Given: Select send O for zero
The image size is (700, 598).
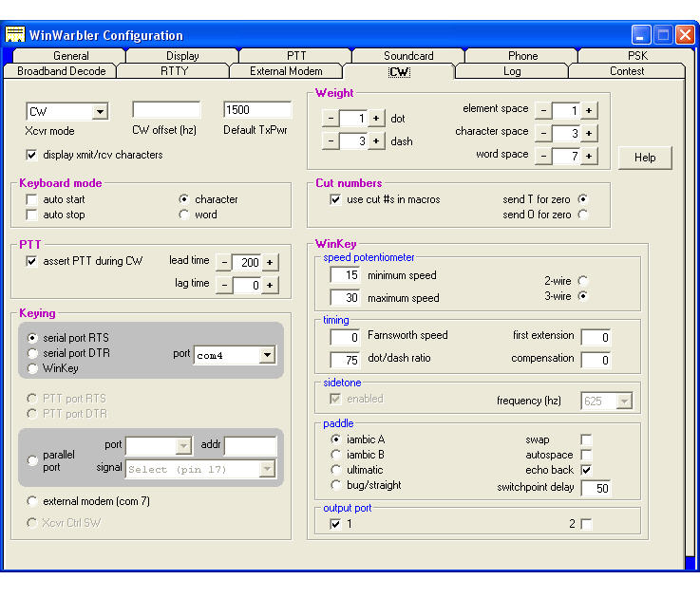Looking at the screenshot, I should coord(582,215).
